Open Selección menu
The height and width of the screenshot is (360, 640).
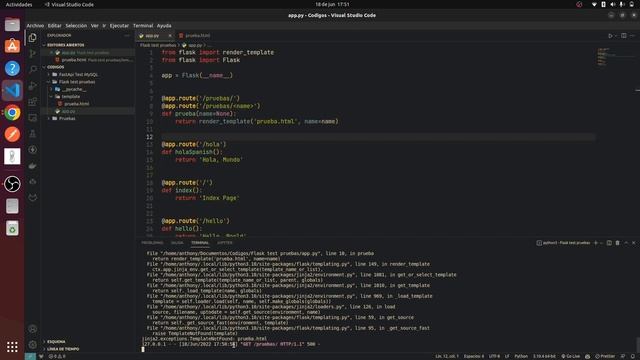[x=76, y=26]
